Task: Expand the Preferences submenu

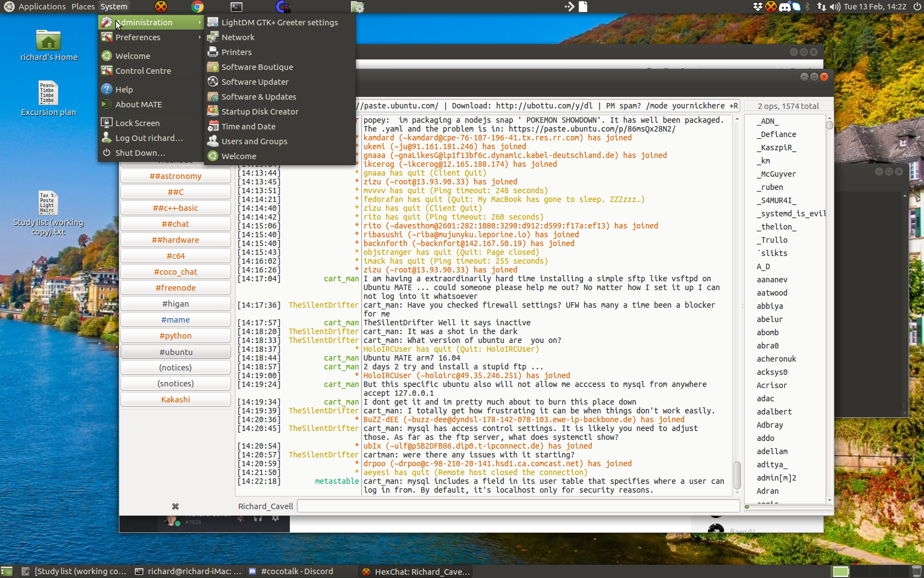Action: [x=151, y=37]
